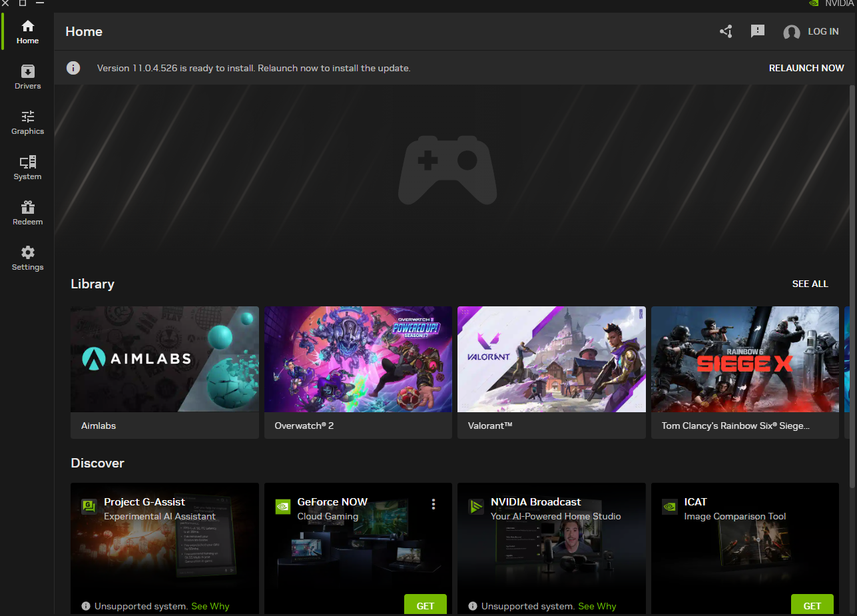The height and width of the screenshot is (616, 857).
Task: Open the Drivers sidebar section
Action: pyautogui.click(x=27, y=77)
